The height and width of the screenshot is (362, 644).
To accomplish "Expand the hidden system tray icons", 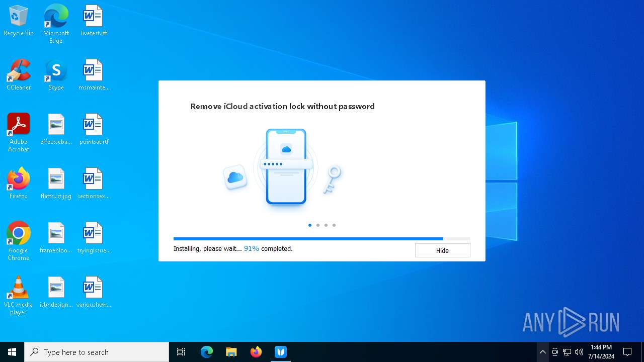I will [x=542, y=352].
